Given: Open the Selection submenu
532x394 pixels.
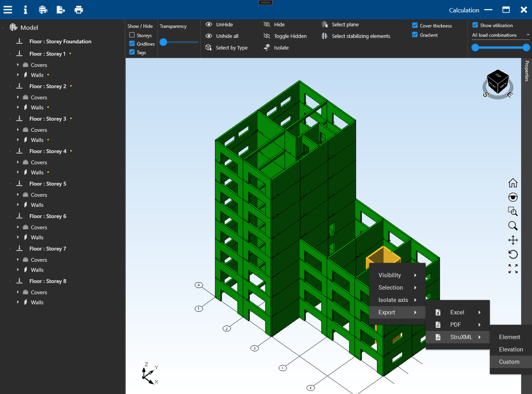Looking at the screenshot, I should [x=397, y=288].
